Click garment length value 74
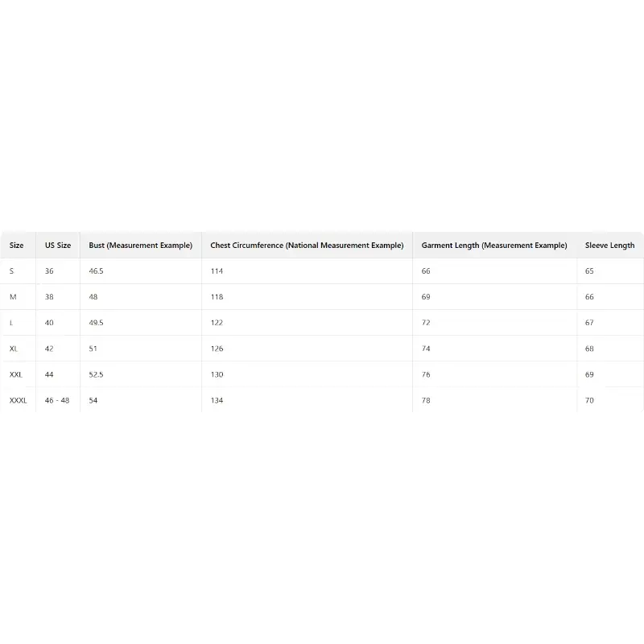The image size is (644, 644). click(426, 349)
